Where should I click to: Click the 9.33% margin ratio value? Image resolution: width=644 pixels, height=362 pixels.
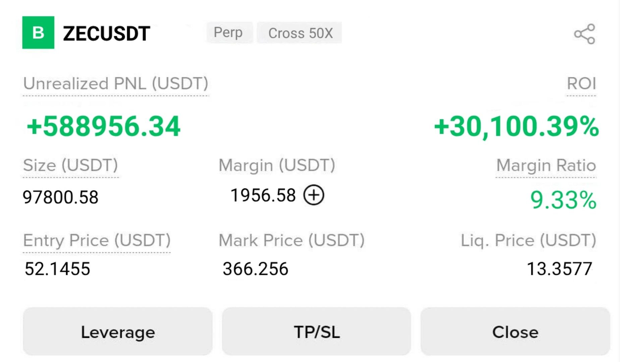click(563, 200)
